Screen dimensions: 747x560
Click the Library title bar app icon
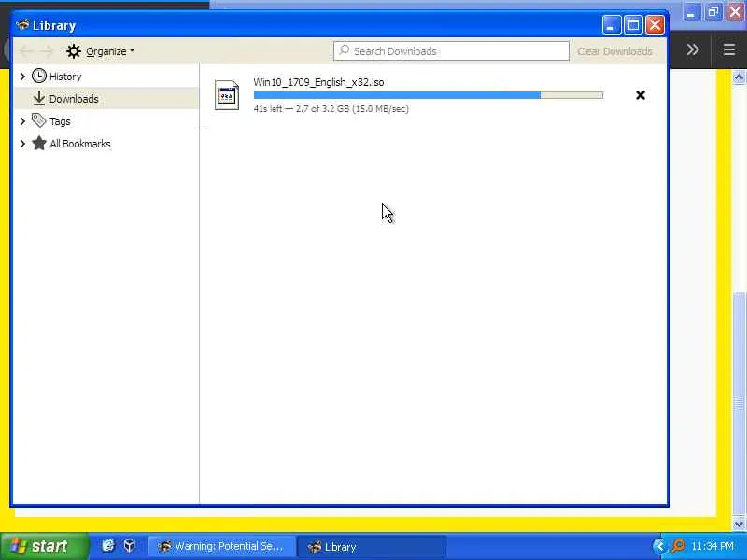[x=22, y=25]
